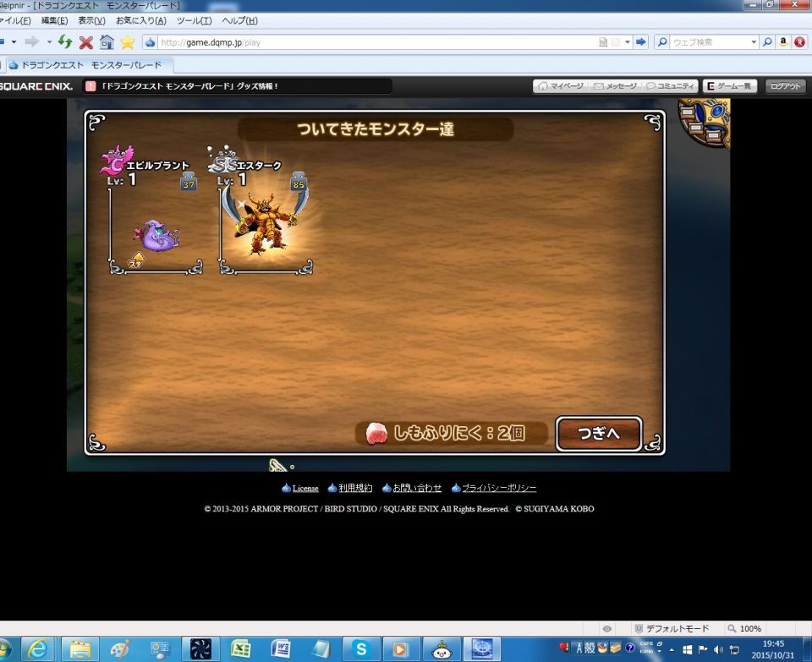Click the eye icon in status bar
This screenshot has height=662, width=812.
pos(607,629)
